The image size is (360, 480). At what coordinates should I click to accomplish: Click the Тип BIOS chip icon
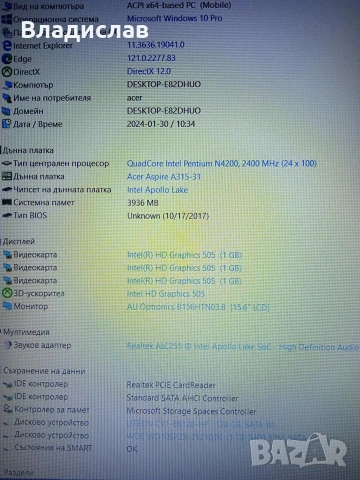tap(7, 215)
